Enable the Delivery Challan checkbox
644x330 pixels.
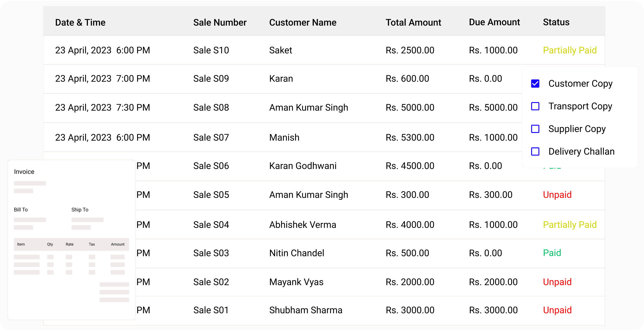point(535,151)
